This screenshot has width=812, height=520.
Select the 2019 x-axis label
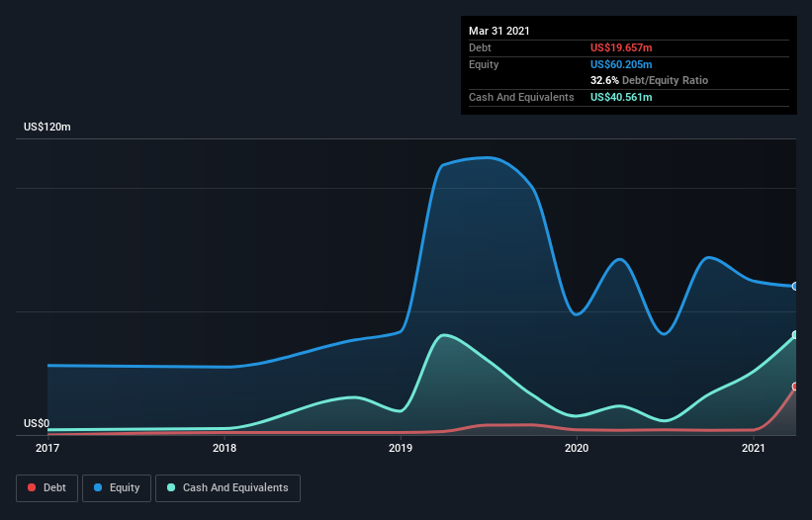click(401, 448)
